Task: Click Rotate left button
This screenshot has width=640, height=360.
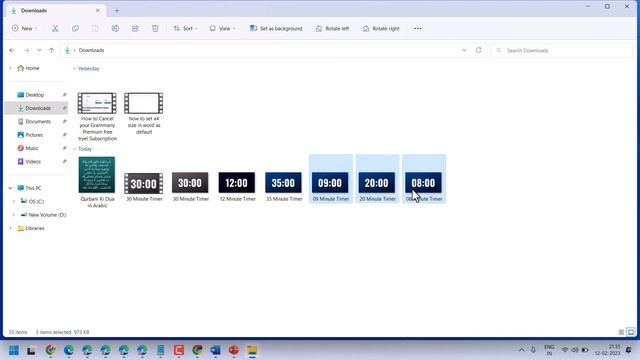Action: (x=332, y=29)
